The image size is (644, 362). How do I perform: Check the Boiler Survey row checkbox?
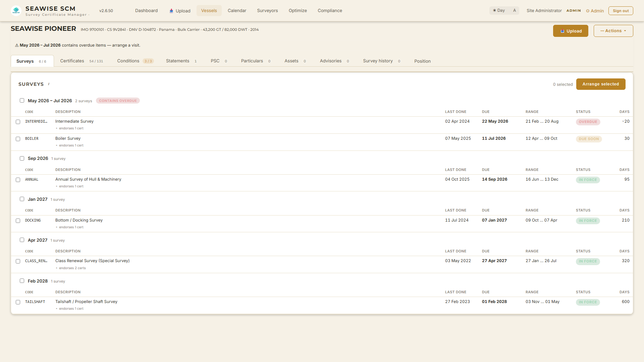point(18,139)
